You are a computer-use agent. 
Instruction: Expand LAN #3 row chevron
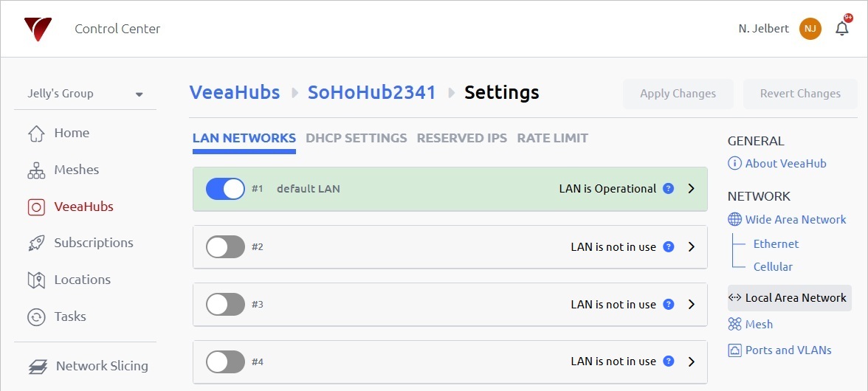click(691, 304)
